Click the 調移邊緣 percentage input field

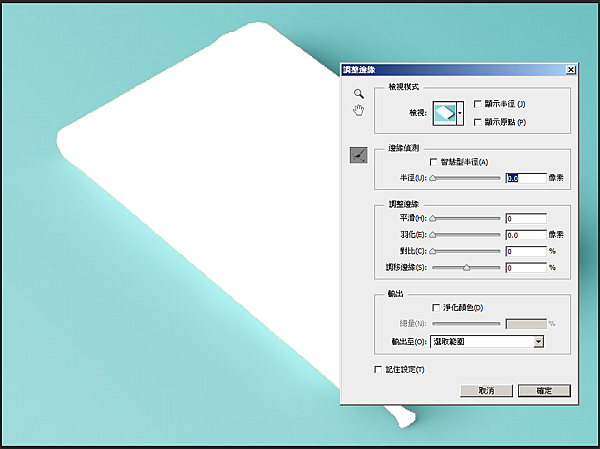click(526, 268)
